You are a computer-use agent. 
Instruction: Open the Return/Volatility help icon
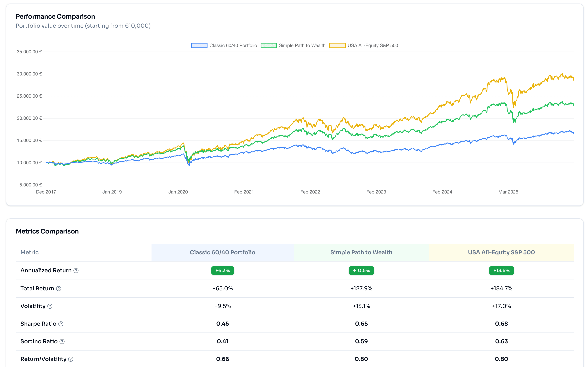click(71, 359)
